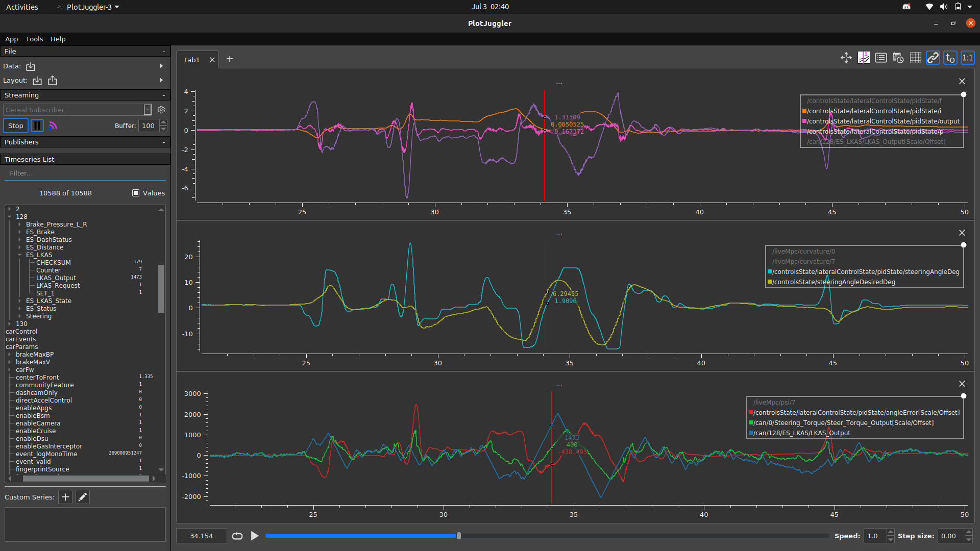Image resolution: width=980 pixels, height=551 pixels.
Task: Close the middle plot with its X
Action: click(x=962, y=233)
